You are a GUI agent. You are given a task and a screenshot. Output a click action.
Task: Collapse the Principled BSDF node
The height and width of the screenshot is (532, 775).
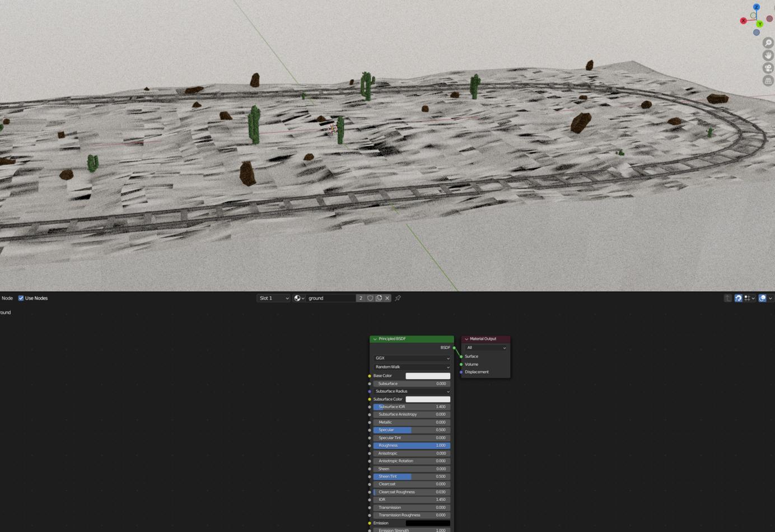[x=375, y=339]
